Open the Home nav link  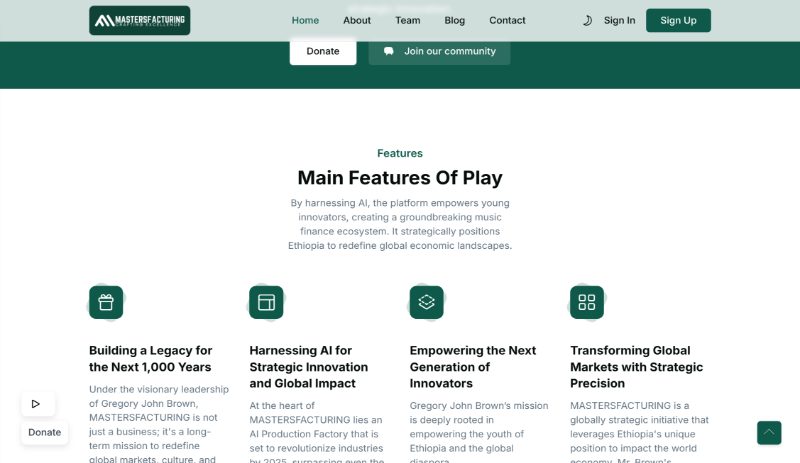coord(305,20)
